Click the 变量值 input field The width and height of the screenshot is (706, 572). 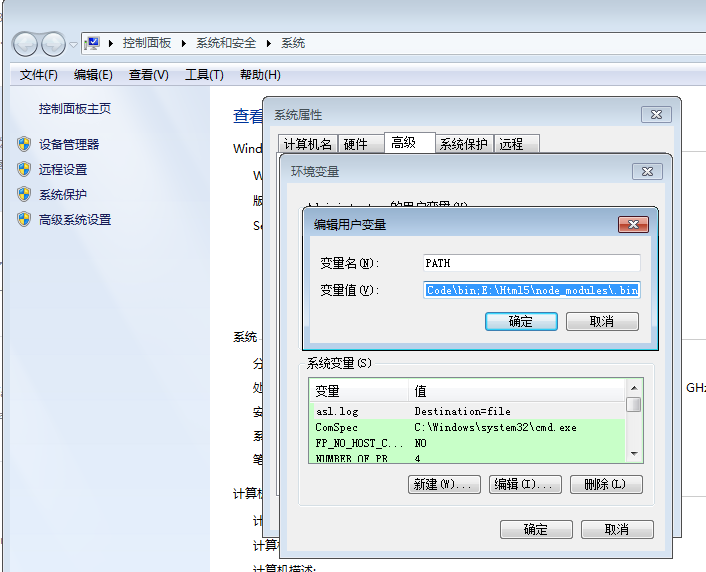532,290
